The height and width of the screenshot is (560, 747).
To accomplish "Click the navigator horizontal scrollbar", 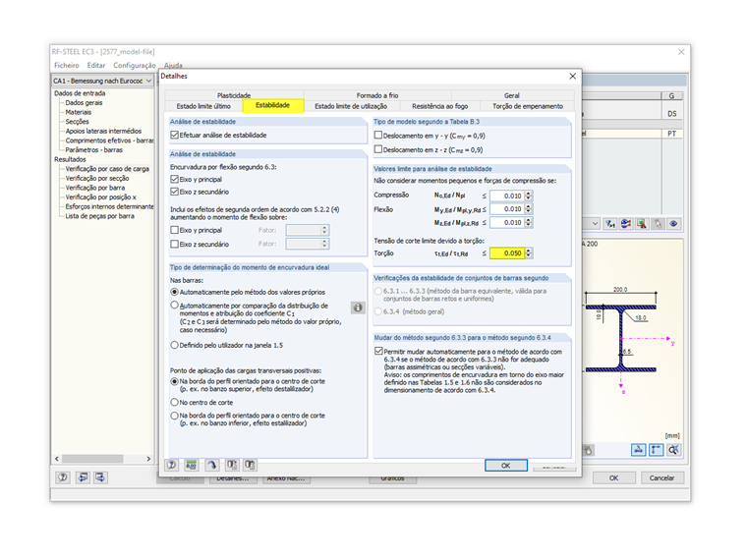I will pyautogui.click(x=102, y=459).
